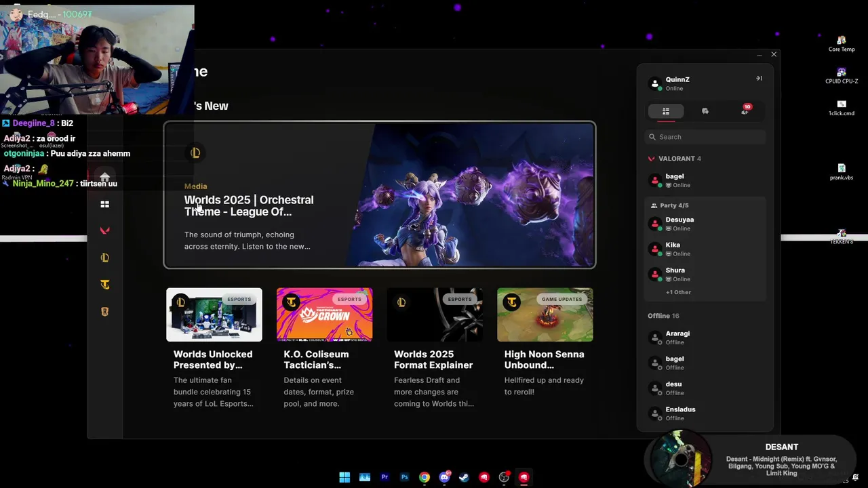Select party member Desuyaa
Image resolution: width=868 pixels, height=488 pixels.
705,224
